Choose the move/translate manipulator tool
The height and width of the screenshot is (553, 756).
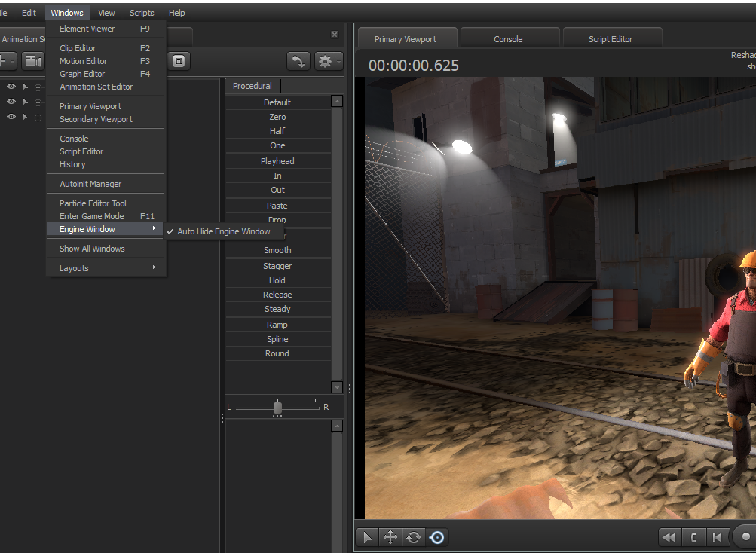390,537
